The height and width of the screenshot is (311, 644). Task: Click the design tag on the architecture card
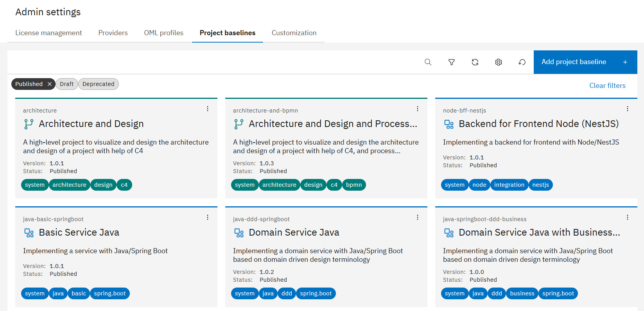tap(103, 185)
